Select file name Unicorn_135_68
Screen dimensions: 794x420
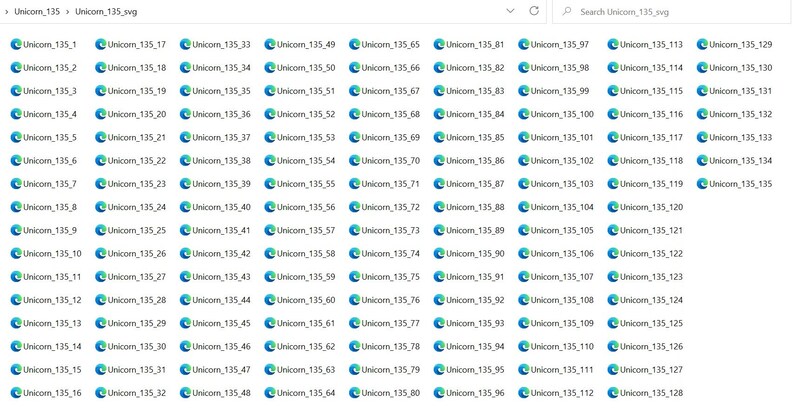point(390,114)
